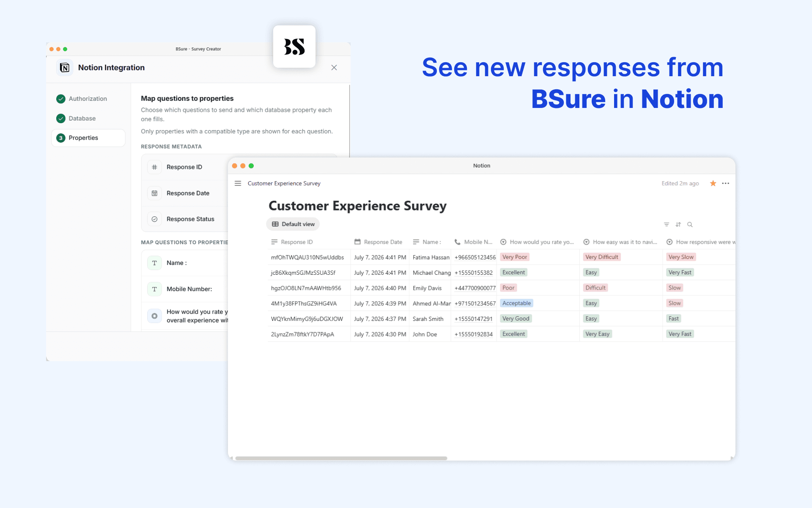812x508 pixels.
Task: Open the Notion sidebar hamburger menu
Action: [x=238, y=183]
